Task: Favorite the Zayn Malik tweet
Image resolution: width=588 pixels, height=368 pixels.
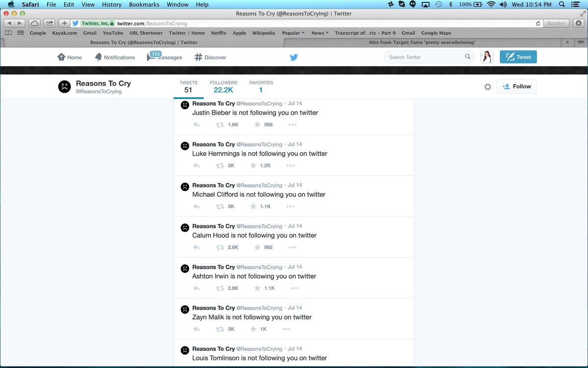Action: point(253,329)
